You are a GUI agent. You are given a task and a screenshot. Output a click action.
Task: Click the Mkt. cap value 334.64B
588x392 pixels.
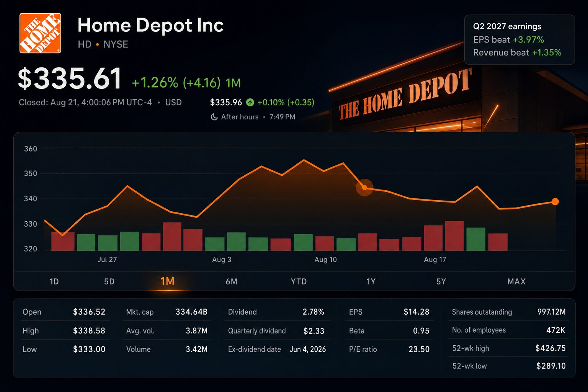pos(191,312)
